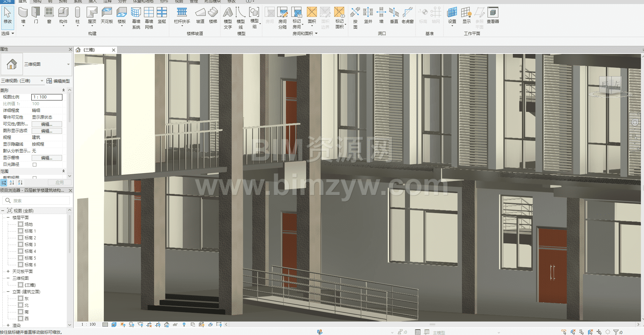Expand the 天花板平面 tree node
The image size is (644, 335).
(8, 271)
